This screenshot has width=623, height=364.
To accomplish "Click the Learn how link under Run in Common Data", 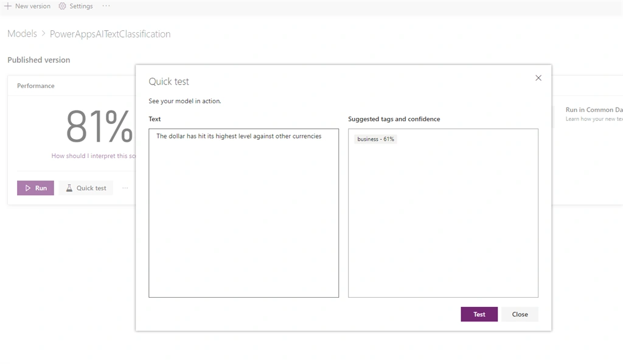I will (594, 119).
